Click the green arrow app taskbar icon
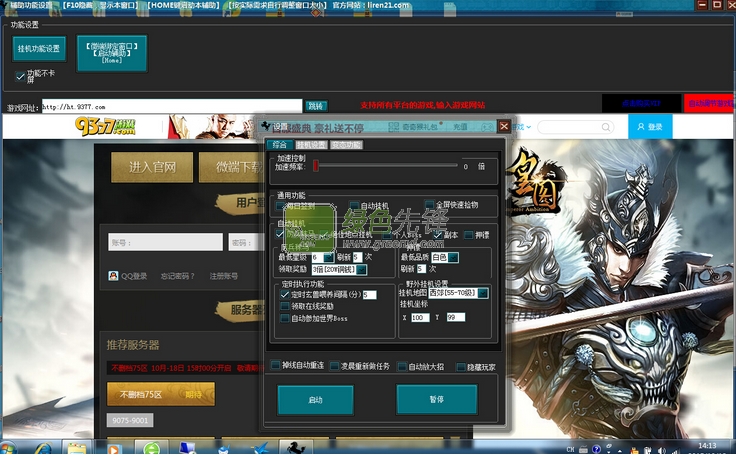Screen dimensions: 736x455 [152, 449]
